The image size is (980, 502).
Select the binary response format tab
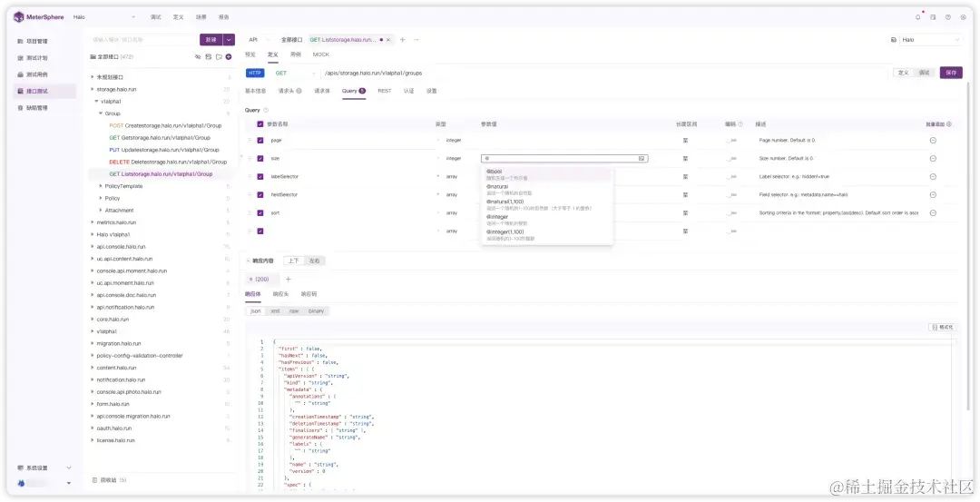(x=317, y=310)
